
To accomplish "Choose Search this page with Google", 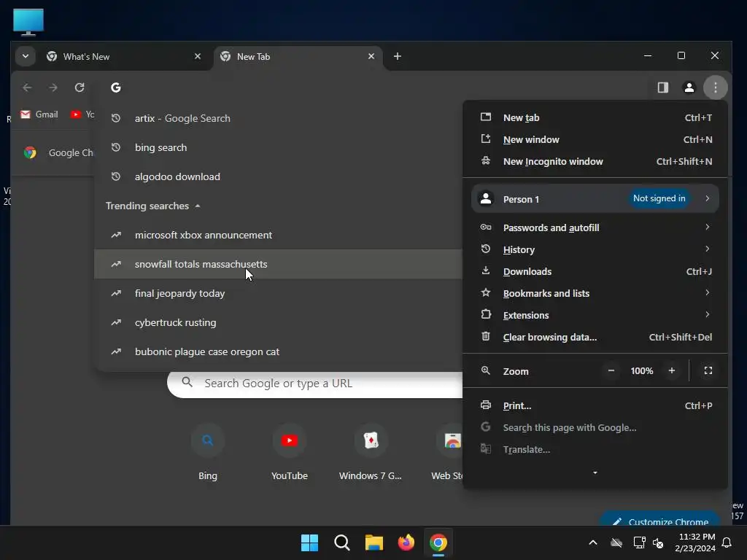I will click(595, 427).
